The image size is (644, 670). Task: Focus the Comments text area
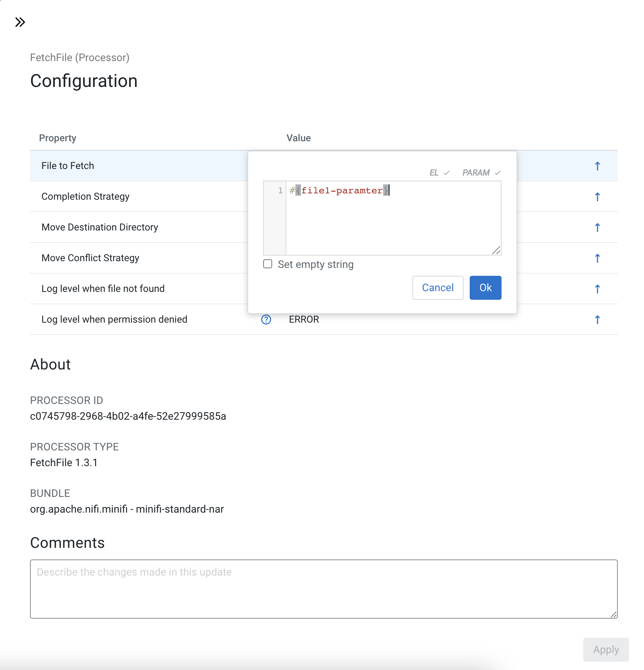point(323,589)
